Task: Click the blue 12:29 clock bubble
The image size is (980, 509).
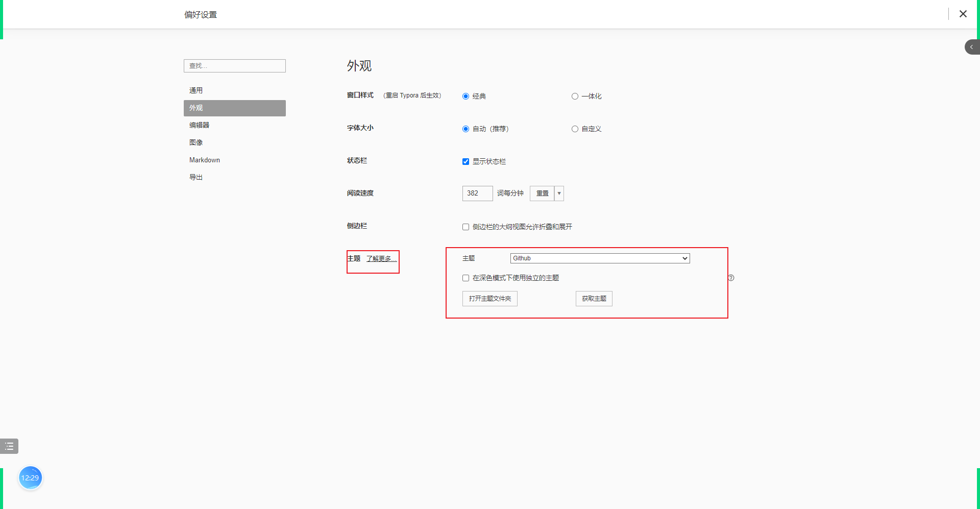Action: point(30,478)
